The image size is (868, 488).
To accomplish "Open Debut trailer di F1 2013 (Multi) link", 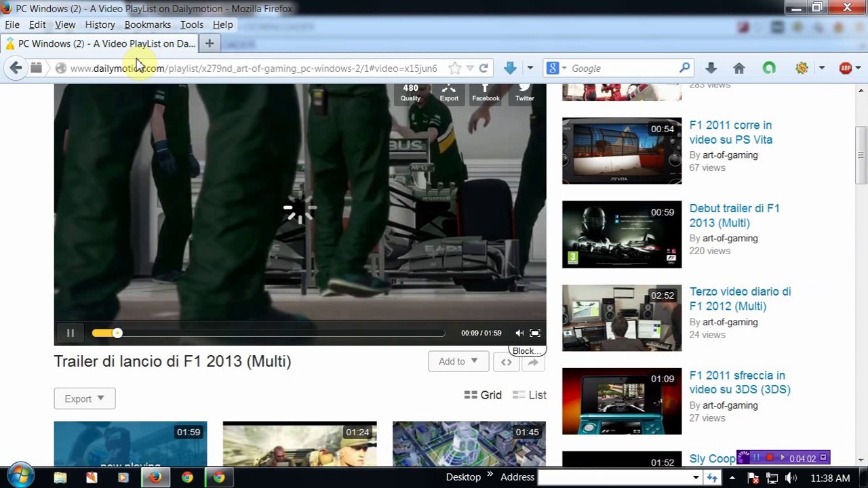I will (734, 216).
